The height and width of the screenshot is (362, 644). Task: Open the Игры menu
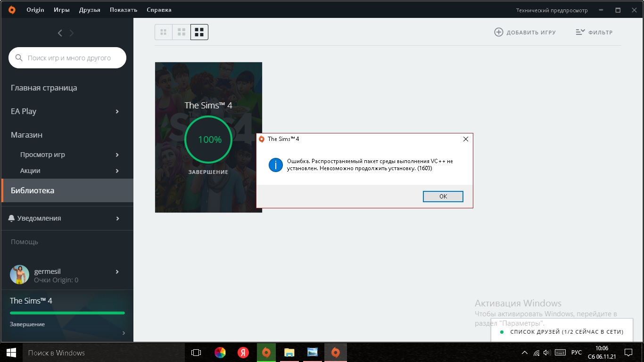pos(62,10)
